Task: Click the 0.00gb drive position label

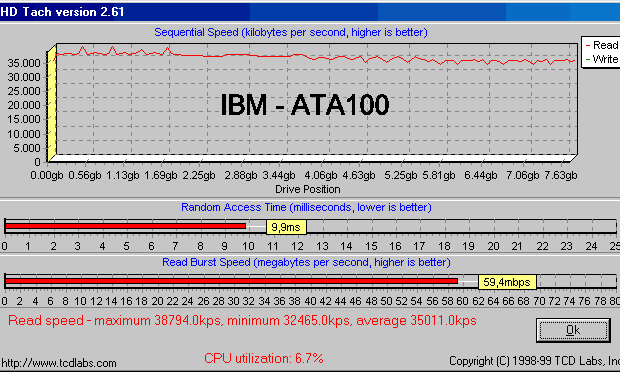Action: 47,175
